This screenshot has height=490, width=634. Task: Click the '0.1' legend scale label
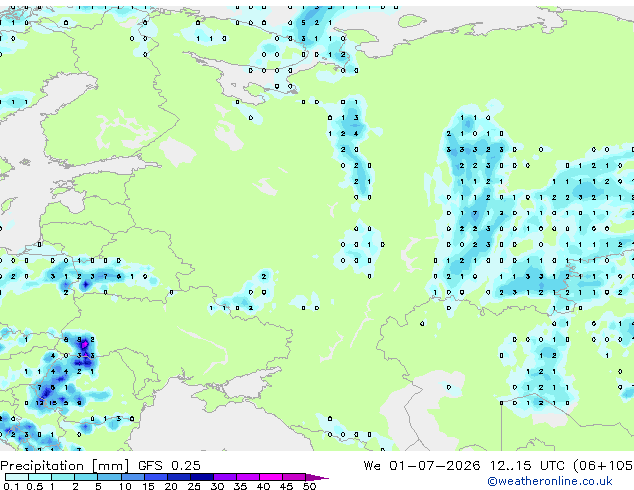[11, 486]
